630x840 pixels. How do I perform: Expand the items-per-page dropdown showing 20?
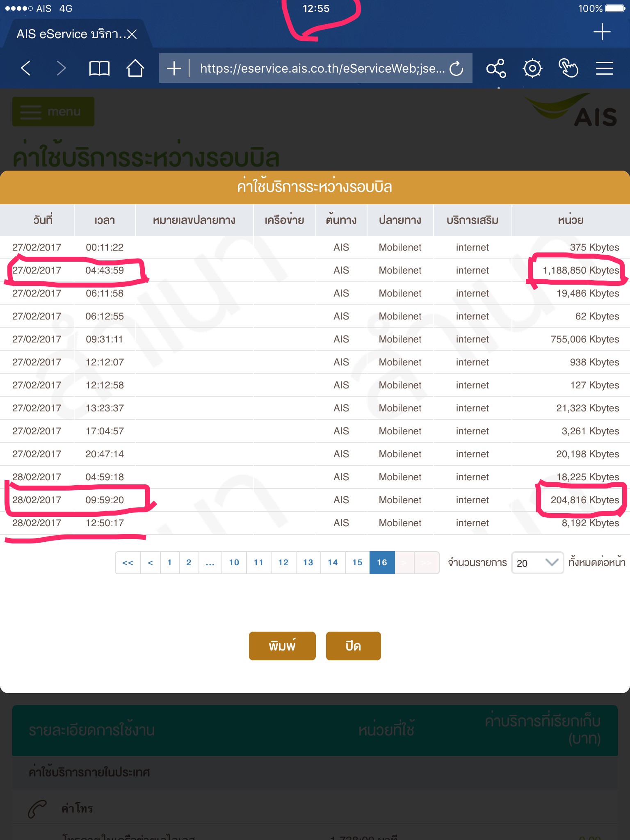point(537,563)
